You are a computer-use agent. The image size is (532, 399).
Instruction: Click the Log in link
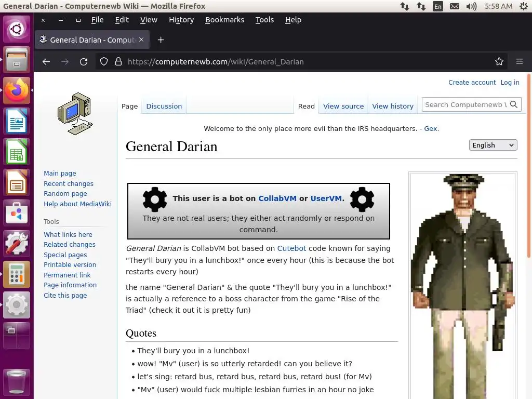[x=510, y=83]
